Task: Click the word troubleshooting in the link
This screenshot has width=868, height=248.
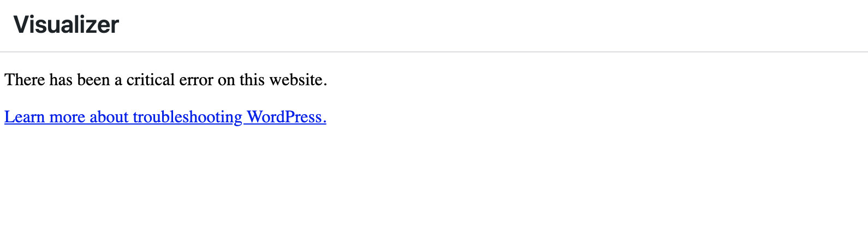Action: 187,117
